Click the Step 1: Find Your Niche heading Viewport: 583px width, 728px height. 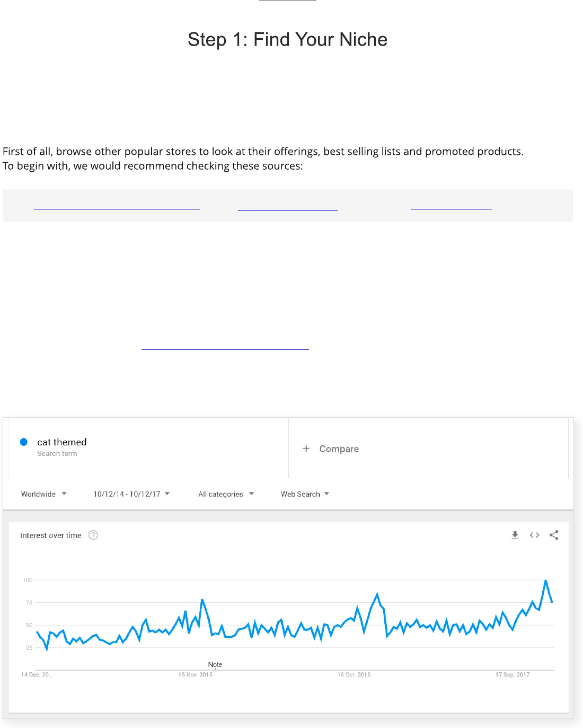(287, 39)
